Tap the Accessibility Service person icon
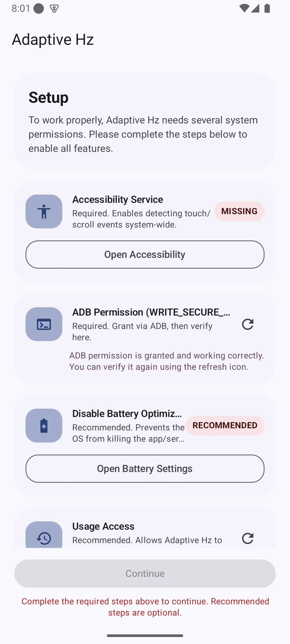 44,211
